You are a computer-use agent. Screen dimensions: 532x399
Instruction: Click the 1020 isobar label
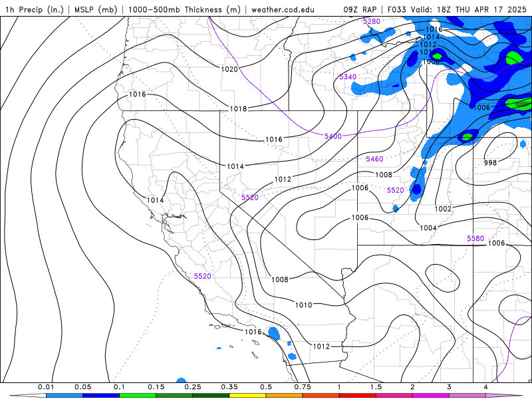[229, 69]
